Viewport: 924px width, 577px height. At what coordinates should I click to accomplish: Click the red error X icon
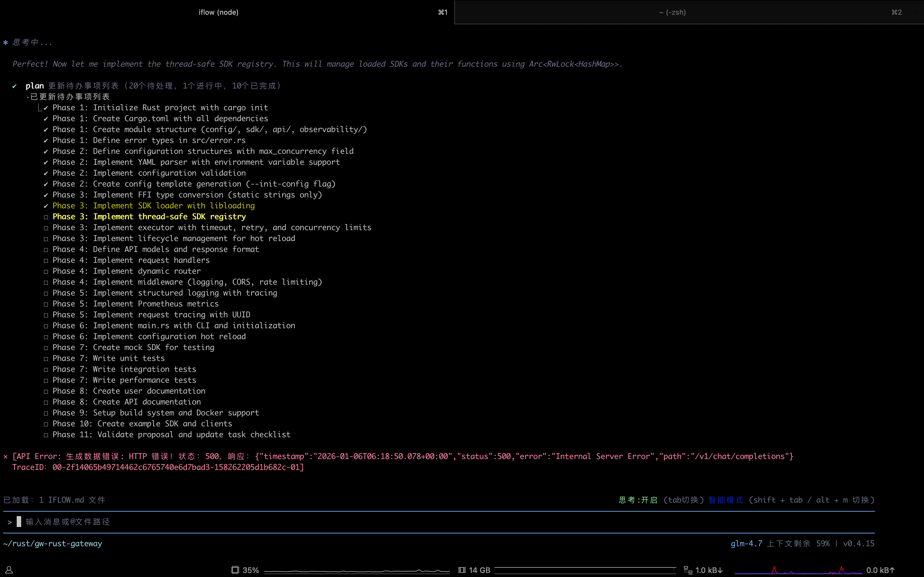[5, 456]
